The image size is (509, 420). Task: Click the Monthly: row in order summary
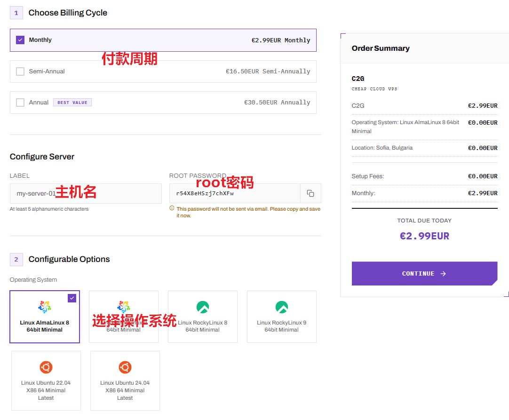click(x=425, y=193)
